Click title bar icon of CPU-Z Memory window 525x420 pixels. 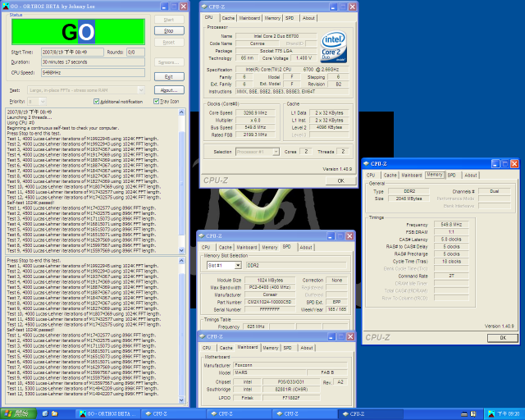[x=367, y=164]
